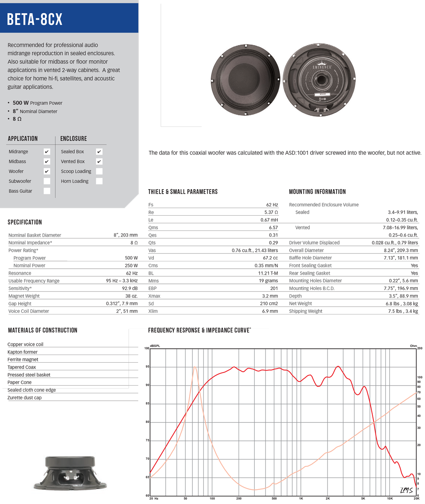The image size is (425, 504).
Task: Click the BETA-8CX title
Action: (35, 19)
